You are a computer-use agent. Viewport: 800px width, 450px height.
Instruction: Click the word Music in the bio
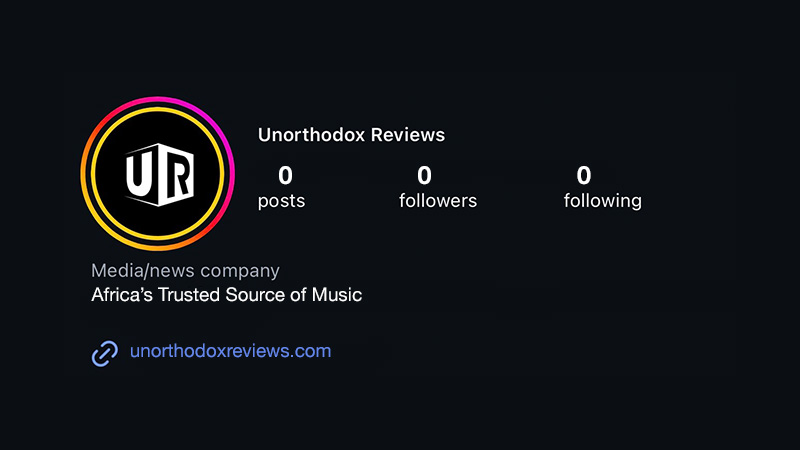coord(337,295)
